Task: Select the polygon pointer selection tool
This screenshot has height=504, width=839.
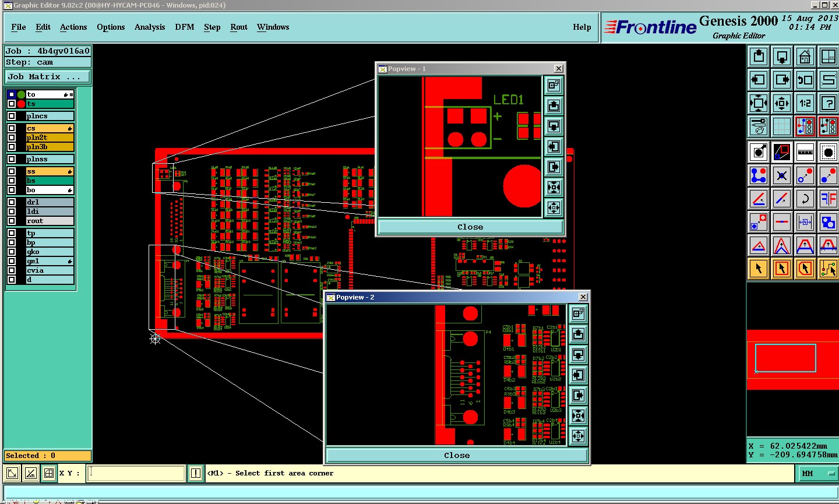Action: 805,269
